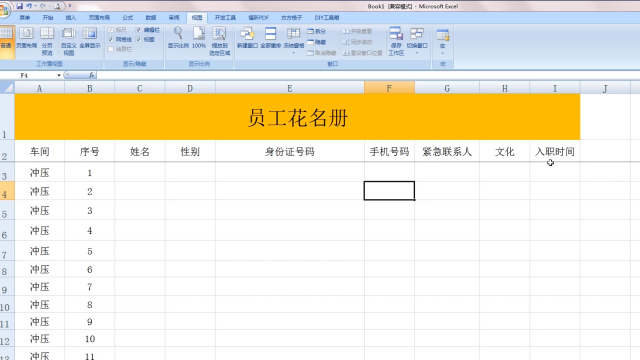Image resolution: width=640 pixels, height=360 pixels.
Task: Select column E header
Action: point(289,88)
